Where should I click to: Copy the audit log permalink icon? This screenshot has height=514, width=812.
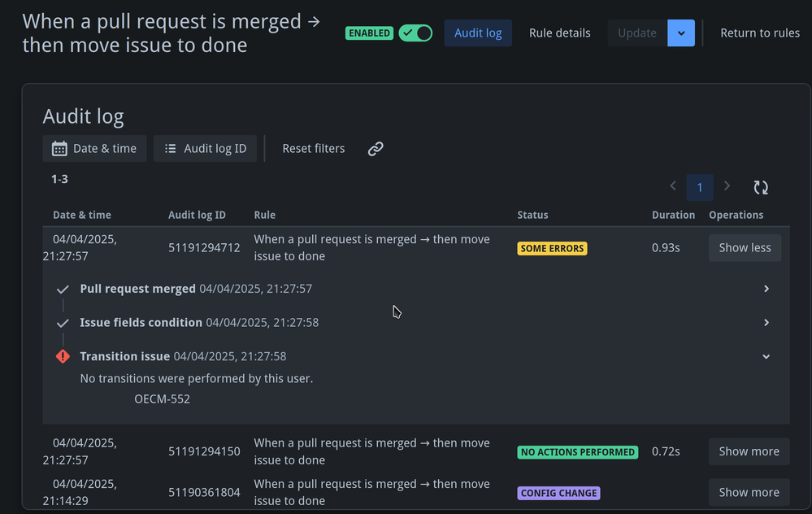(x=375, y=148)
